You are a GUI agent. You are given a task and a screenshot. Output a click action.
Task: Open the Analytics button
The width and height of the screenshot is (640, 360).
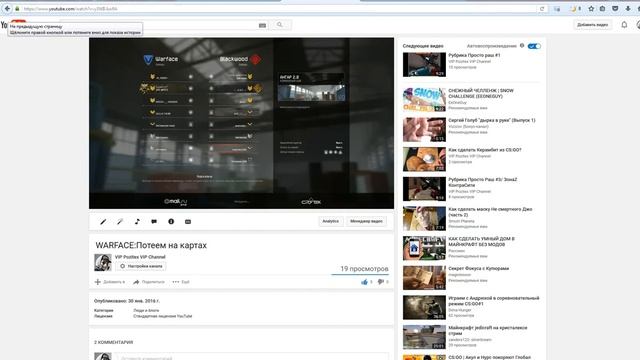[x=331, y=221]
